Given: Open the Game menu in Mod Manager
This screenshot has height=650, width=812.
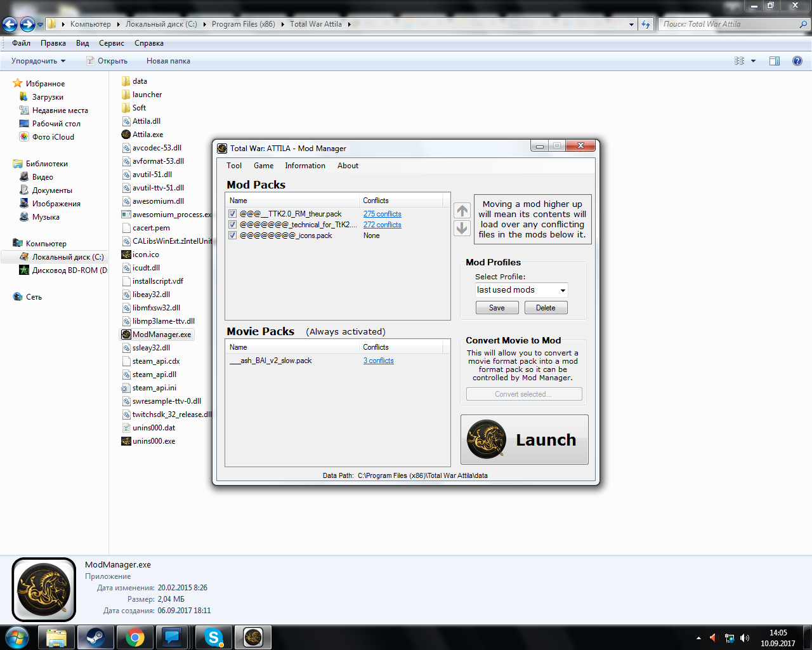Looking at the screenshot, I should click(264, 166).
